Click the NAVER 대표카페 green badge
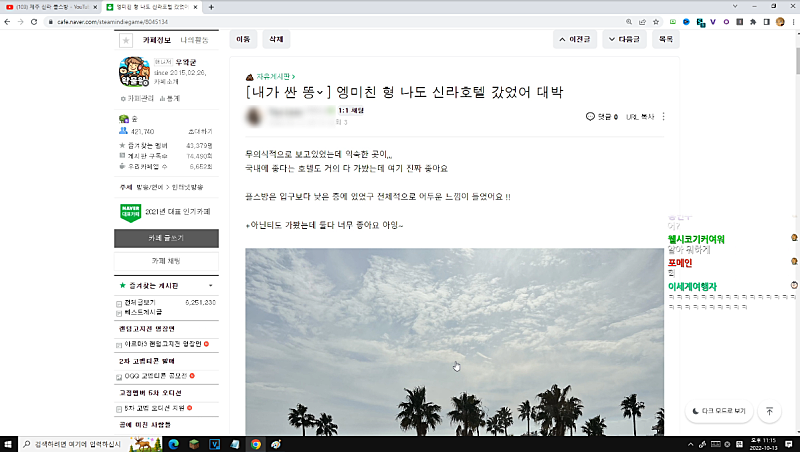 [x=131, y=212]
